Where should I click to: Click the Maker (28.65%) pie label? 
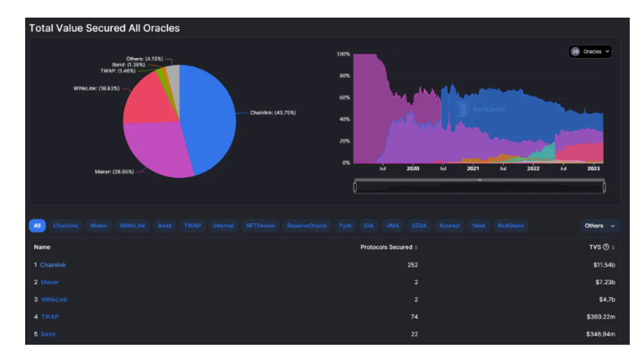[x=114, y=171]
